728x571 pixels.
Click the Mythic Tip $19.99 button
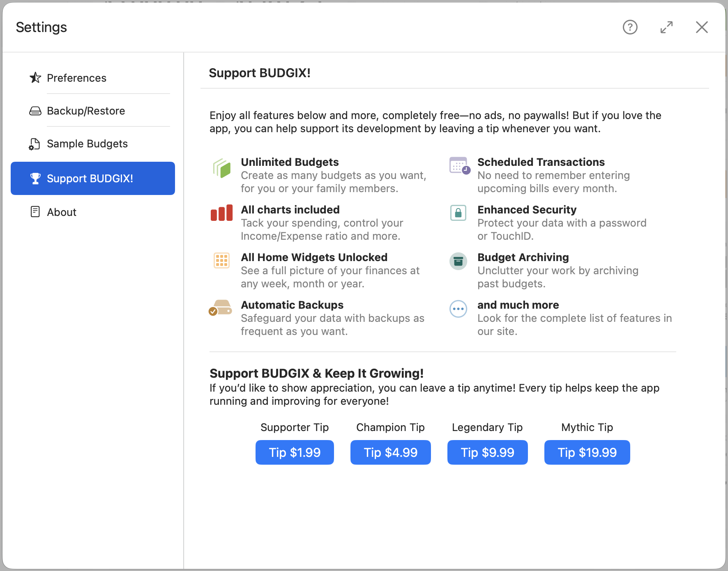[x=587, y=452]
